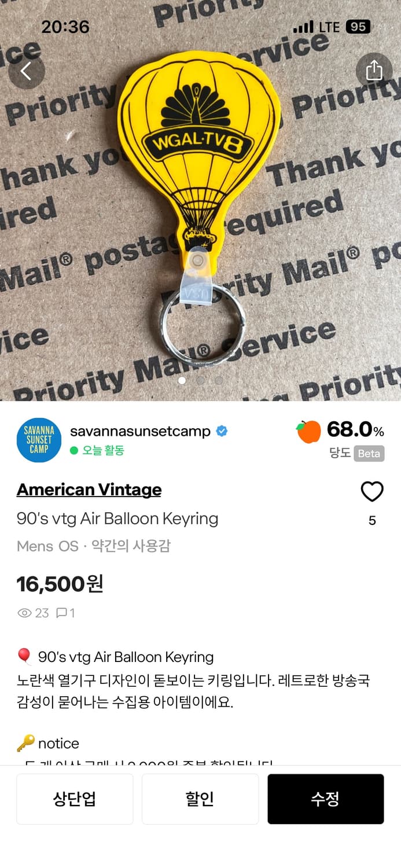The width and height of the screenshot is (401, 868).
Task: Select the third image pagination dot
Action: point(219,381)
